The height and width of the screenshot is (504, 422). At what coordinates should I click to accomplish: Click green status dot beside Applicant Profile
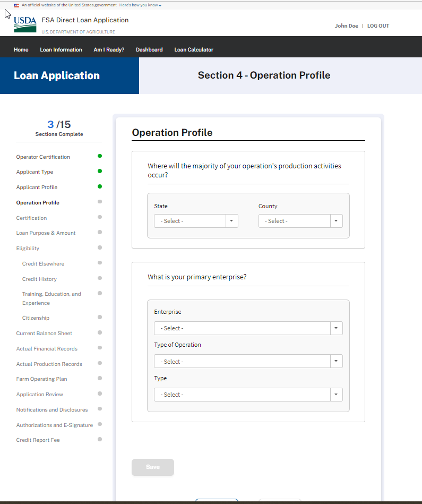[100, 186]
